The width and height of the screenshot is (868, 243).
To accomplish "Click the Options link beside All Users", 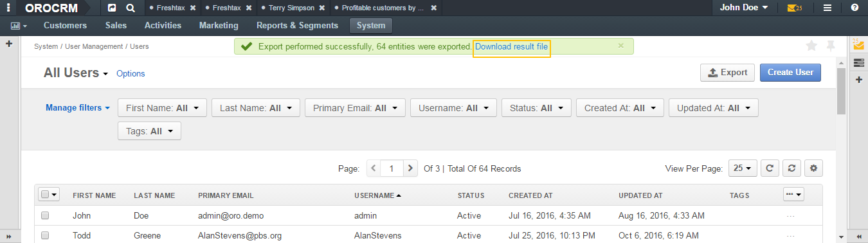I will [x=131, y=74].
